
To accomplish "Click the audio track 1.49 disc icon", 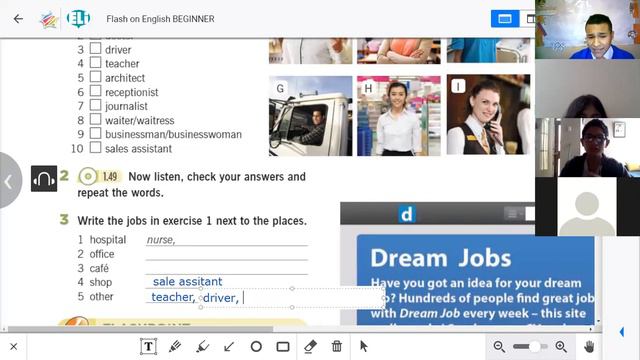I will pyautogui.click(x=87, y=176).
